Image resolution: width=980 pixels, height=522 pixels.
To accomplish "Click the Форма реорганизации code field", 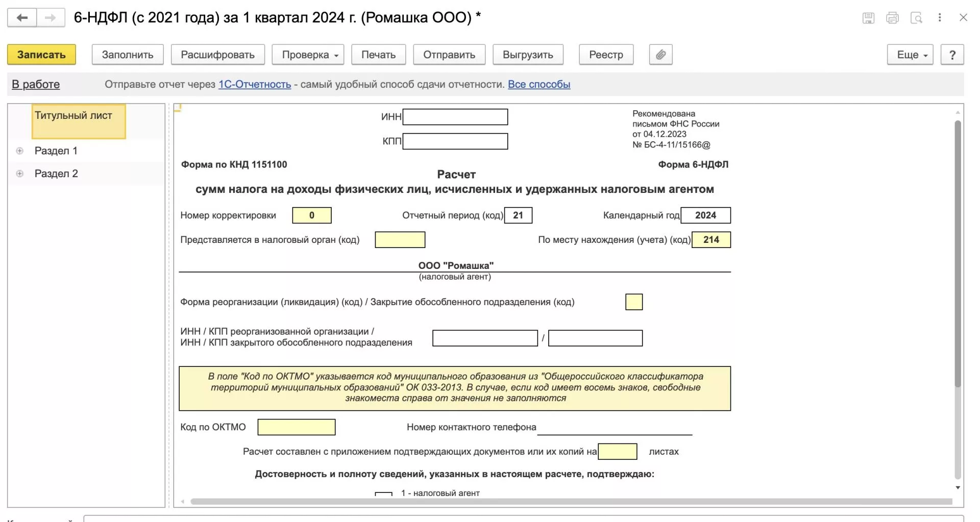I will pyautogui.click(x=634, y=302).
